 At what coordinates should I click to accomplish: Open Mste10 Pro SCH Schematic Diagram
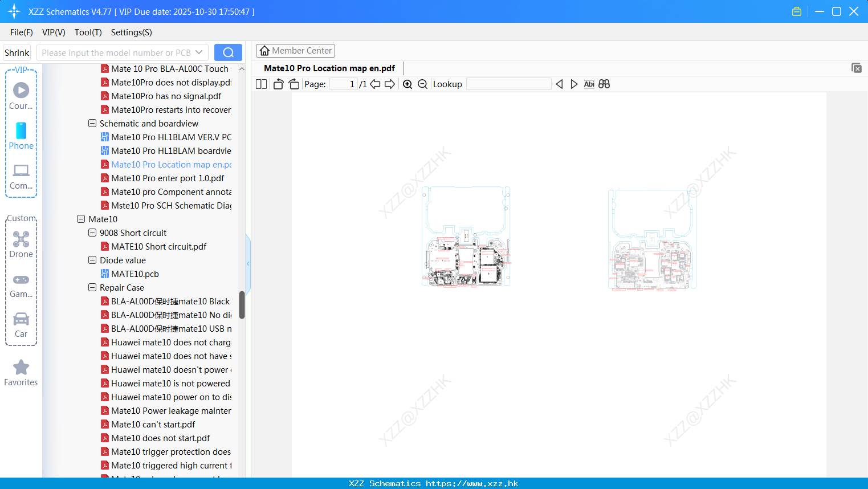166,205
